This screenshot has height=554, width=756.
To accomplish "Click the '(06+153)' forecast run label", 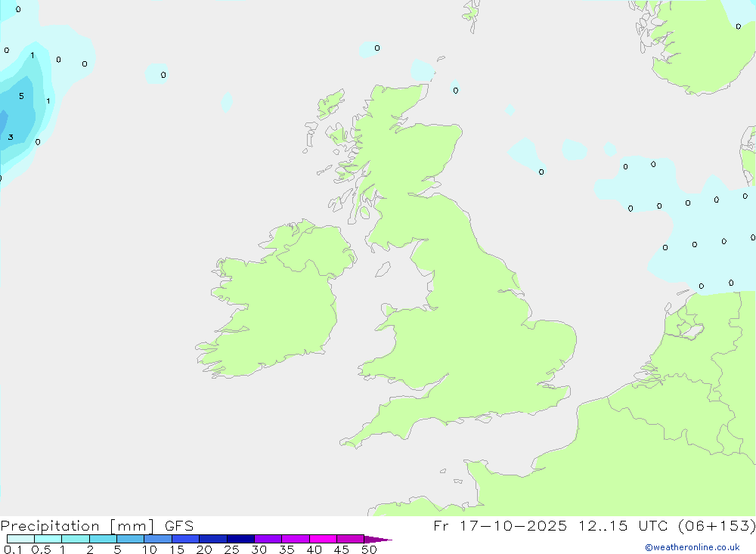I will coord(717,525).
